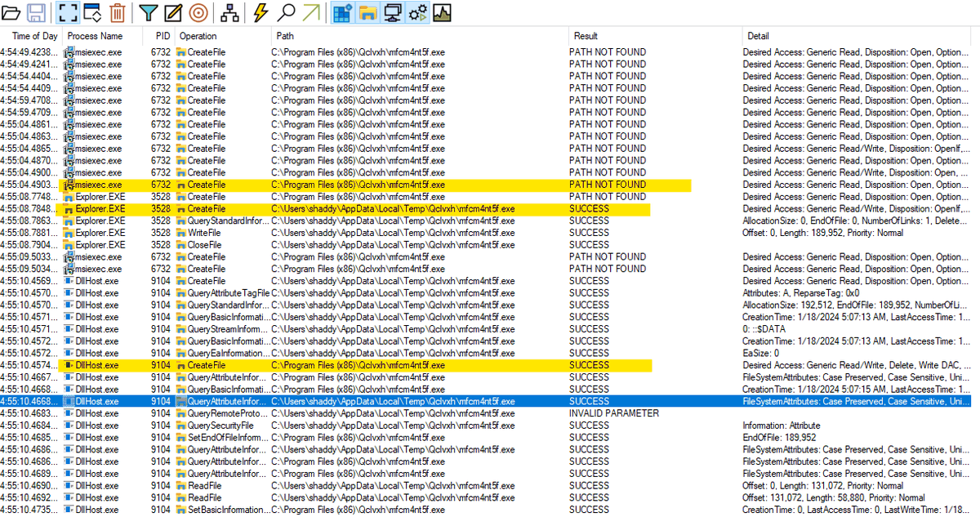Click the process icon in the 4:54:54.4404 row
This screenshot has width=980, height=517.
click(69, 77)
